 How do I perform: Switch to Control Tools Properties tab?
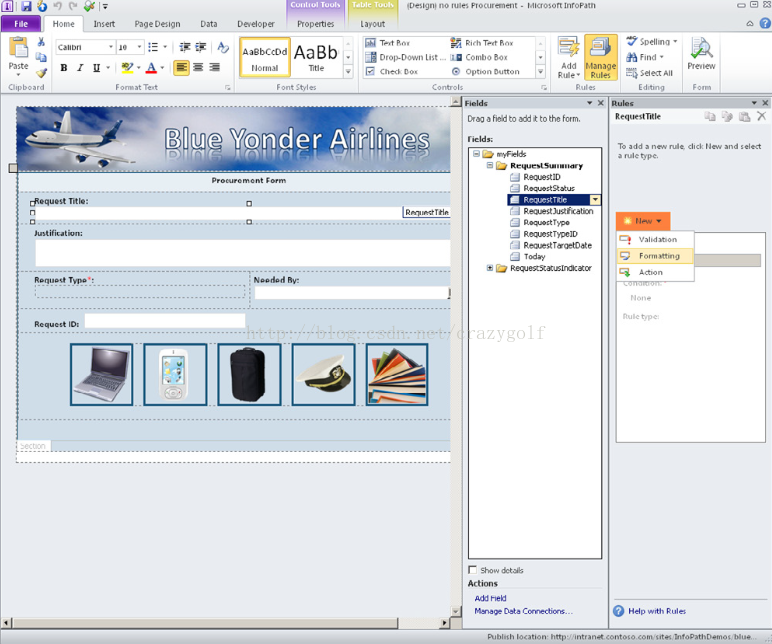316,24
